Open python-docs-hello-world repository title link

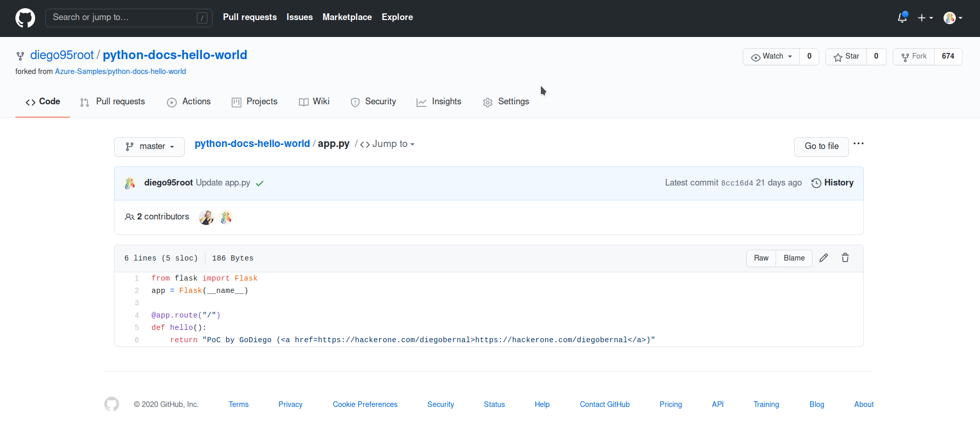tap(175, 55)
